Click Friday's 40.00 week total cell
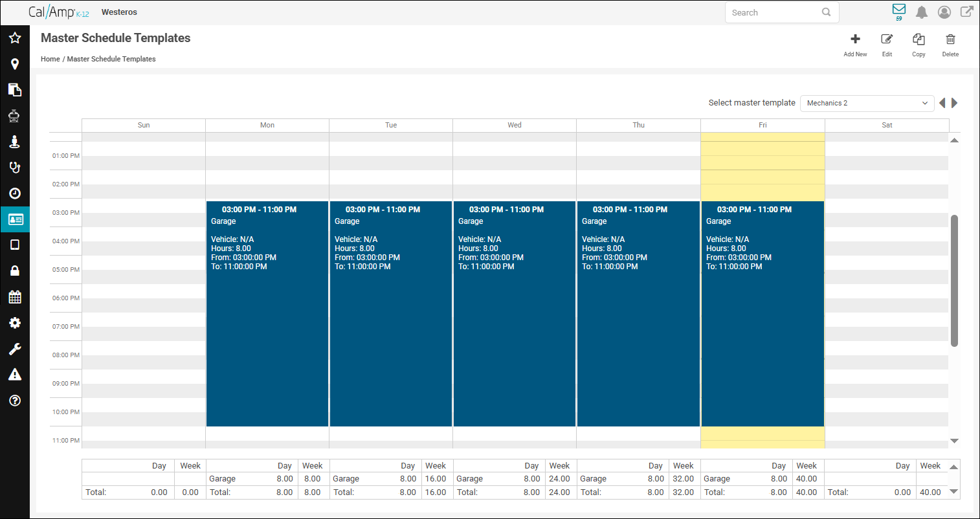Viewport: 980px width, 519px height. coord(807,492)
